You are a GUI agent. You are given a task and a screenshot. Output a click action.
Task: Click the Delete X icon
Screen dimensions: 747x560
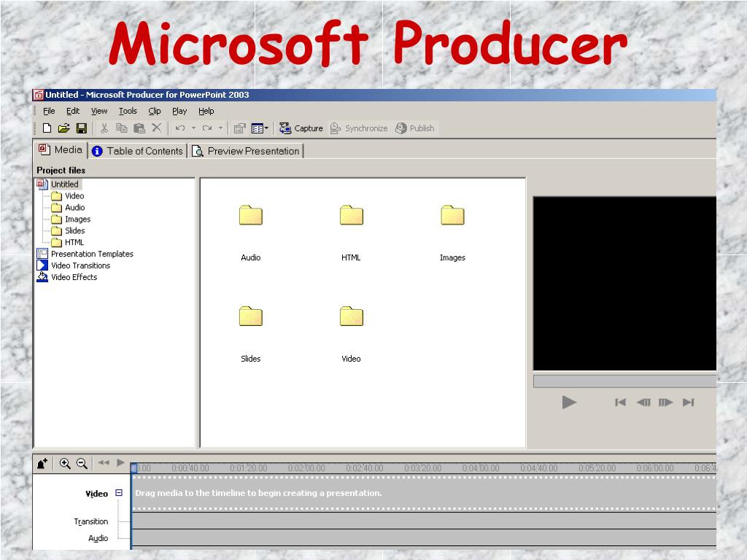click(x=156, y=128)
